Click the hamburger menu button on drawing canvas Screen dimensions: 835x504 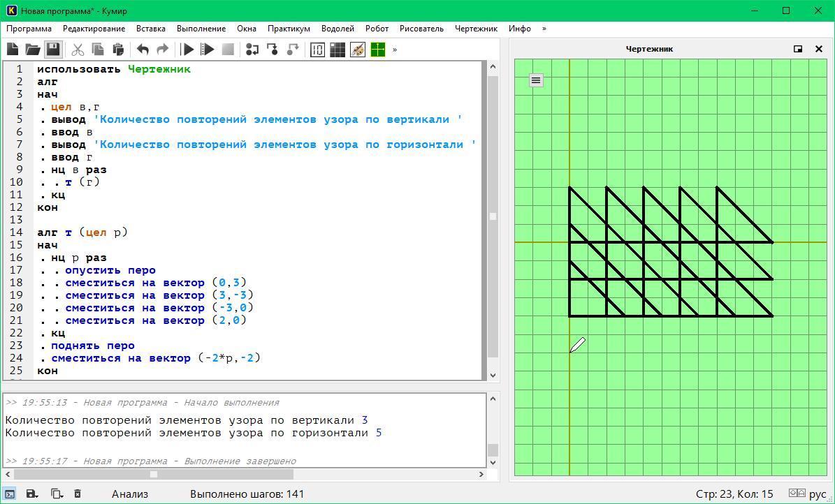[x=536, y=80]
